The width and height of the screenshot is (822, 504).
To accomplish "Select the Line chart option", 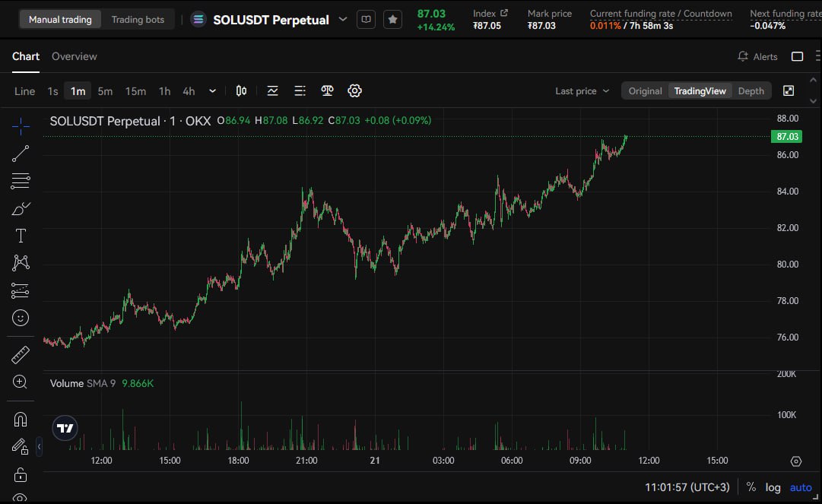I will [24, 91].
